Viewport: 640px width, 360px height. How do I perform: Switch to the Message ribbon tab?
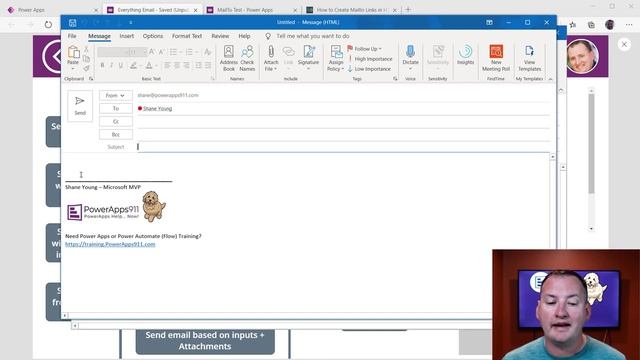(99, 36)
